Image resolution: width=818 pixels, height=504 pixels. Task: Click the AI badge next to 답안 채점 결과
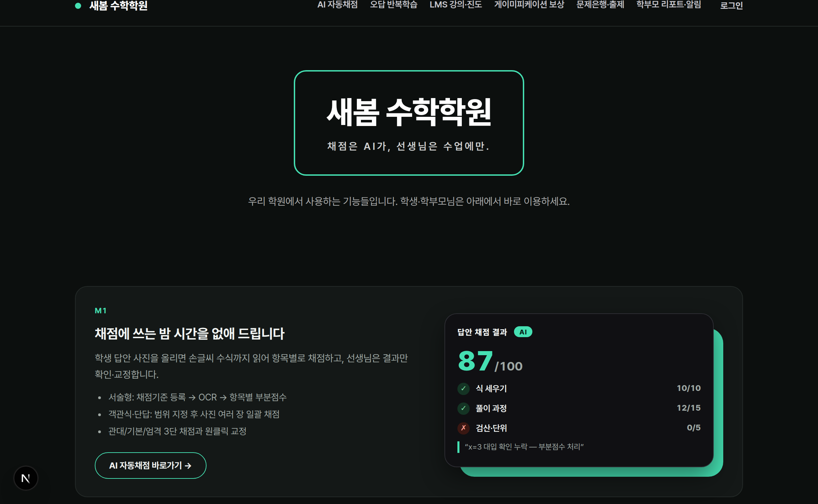(523, 332)
